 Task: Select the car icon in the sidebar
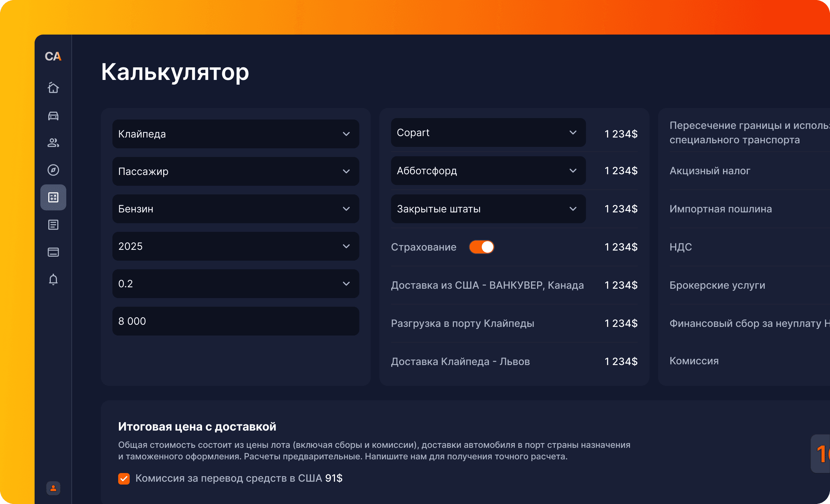tap(53, 115)
